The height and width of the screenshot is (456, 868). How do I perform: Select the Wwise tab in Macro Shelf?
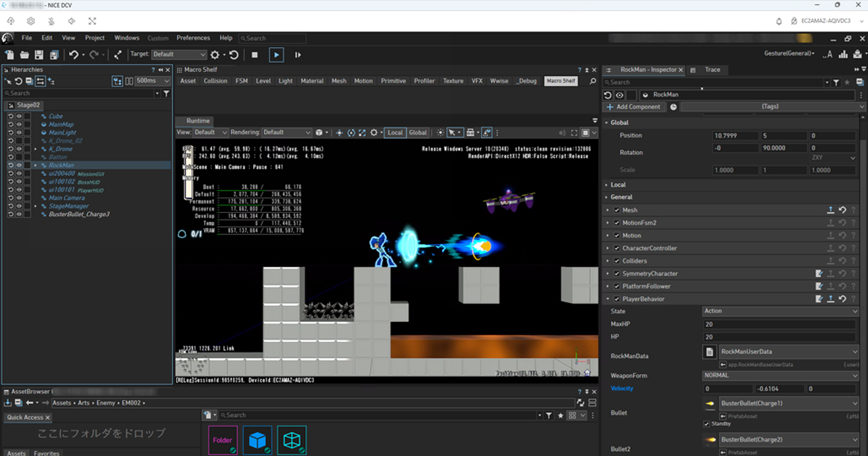[x=499, y=81]
